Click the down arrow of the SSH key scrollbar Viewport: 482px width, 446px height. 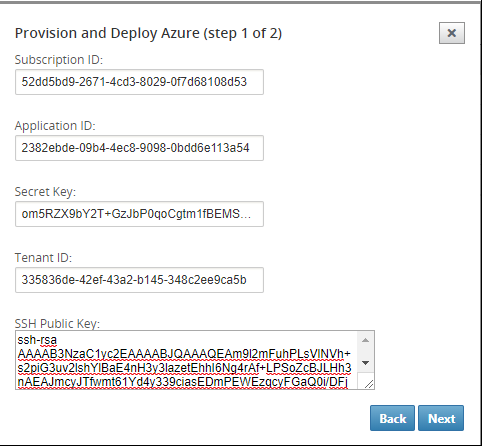tap(365, 363)
